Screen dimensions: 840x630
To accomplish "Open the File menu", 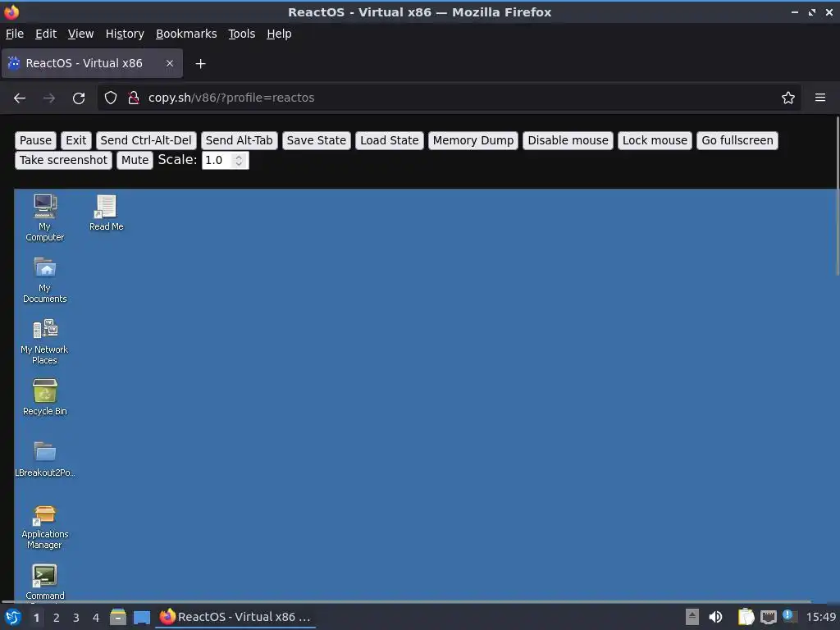I will pos(15,34).
